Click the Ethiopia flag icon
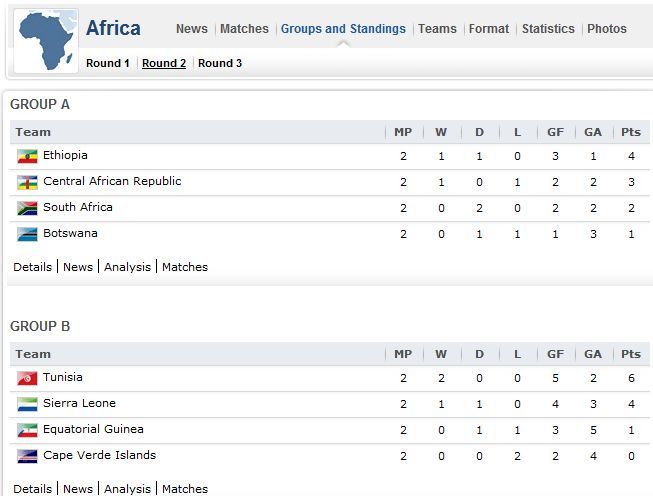653x496 pixels. 27,157
